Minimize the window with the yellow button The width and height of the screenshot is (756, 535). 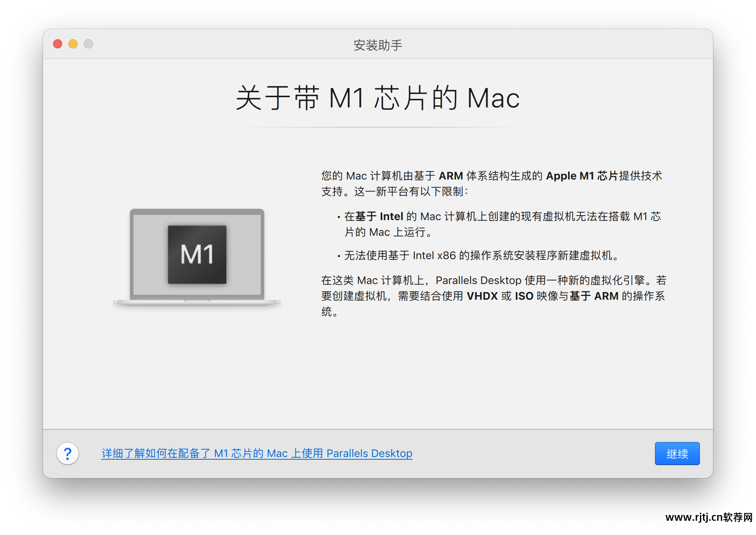(x=73, y=44)
